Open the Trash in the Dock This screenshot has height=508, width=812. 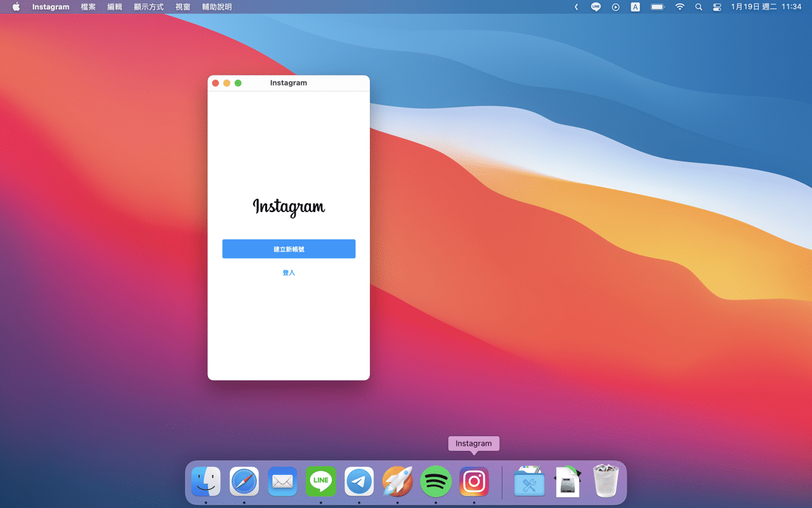606,482
